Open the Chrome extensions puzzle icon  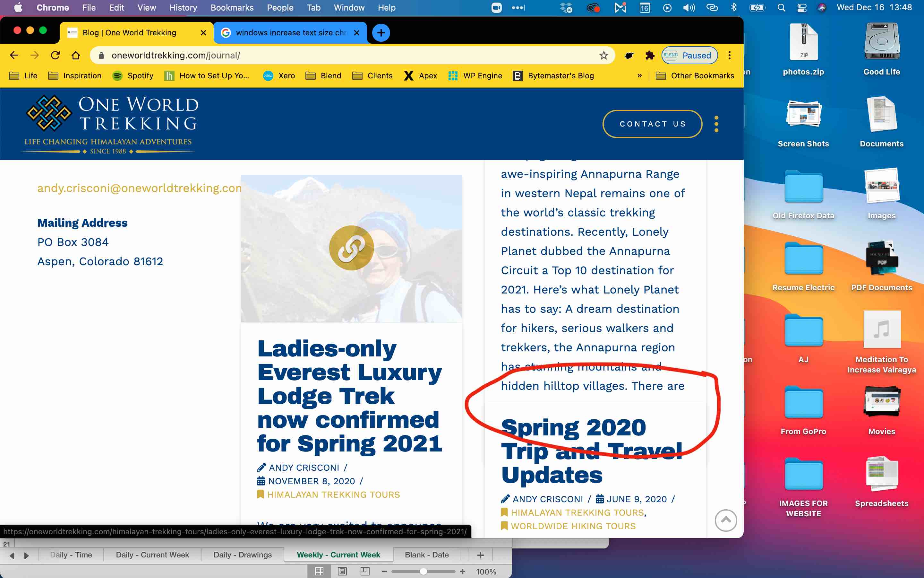(649, 56)
